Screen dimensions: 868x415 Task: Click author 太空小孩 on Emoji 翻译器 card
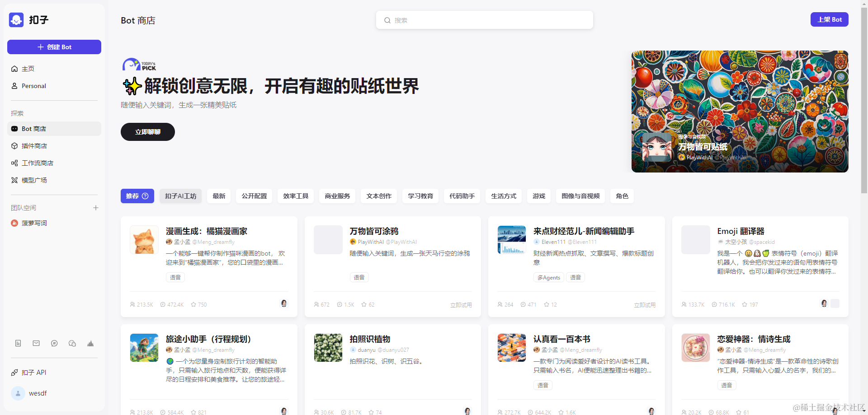[736, 242]
